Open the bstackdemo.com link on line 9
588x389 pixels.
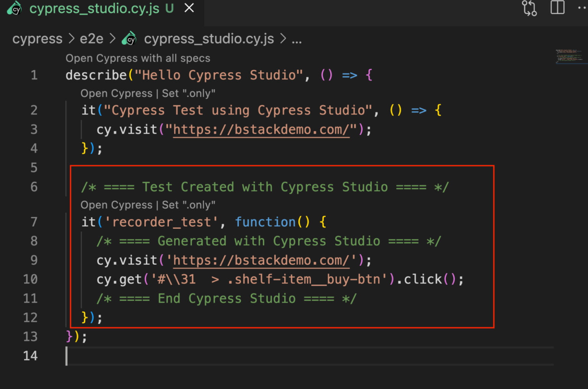261,260
